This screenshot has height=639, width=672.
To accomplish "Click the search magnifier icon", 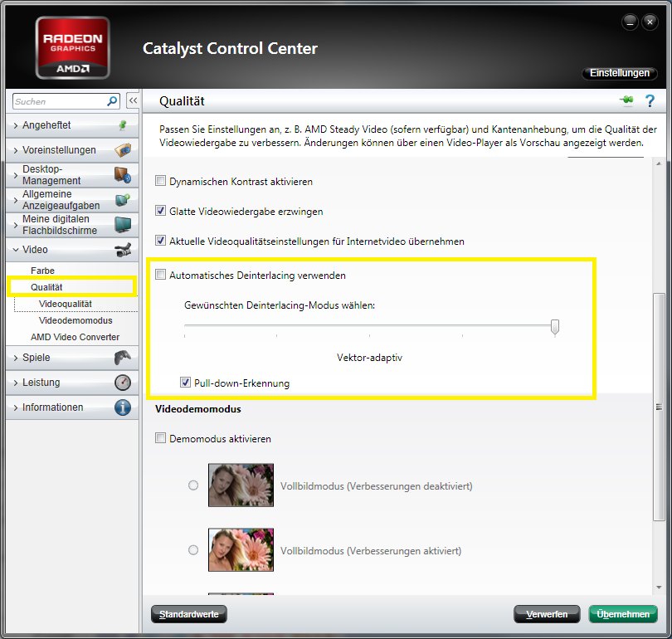I will click(x=112, y=101).
